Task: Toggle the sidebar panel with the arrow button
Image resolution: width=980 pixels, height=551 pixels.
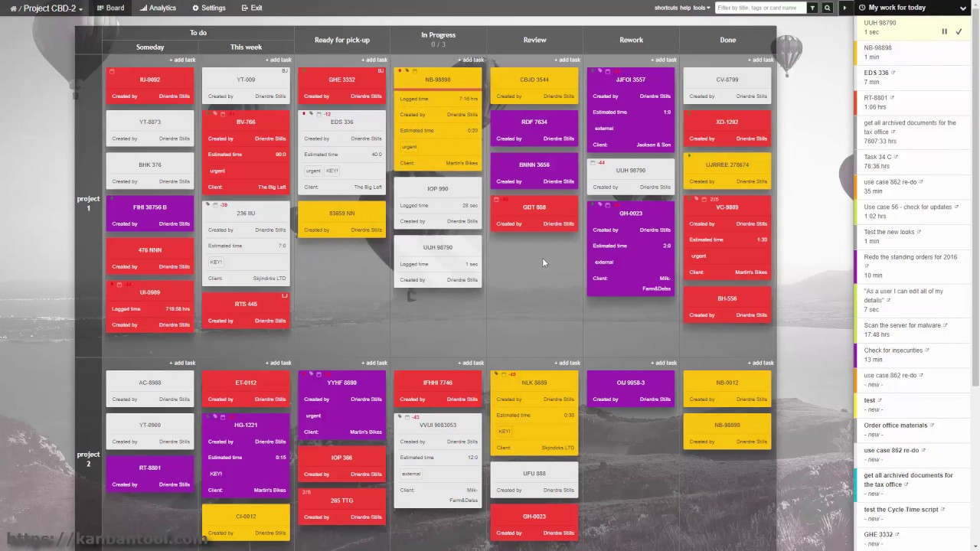Action: pyautogui.click(x=845, y=8)
